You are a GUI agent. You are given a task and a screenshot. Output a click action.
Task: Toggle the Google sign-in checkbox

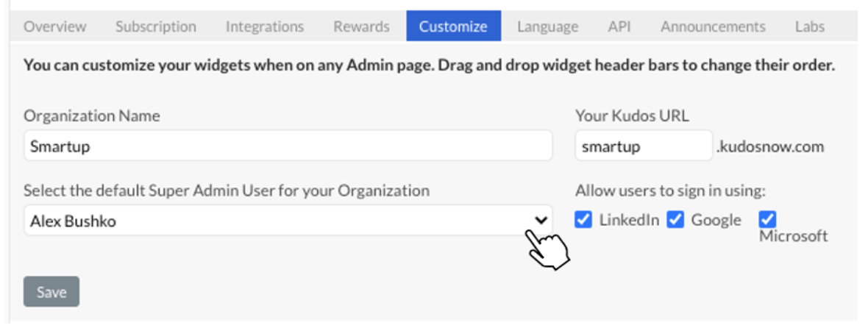[x=675, y=220]
